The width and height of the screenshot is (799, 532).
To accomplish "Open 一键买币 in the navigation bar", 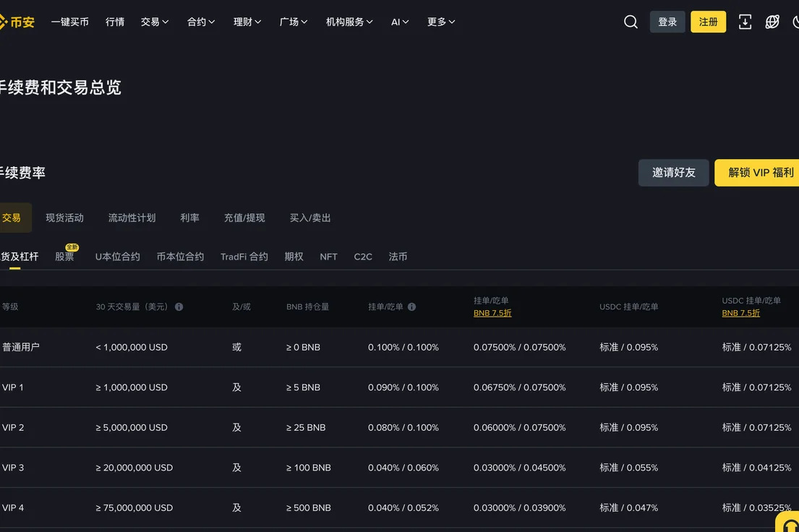I will (70, 22).
